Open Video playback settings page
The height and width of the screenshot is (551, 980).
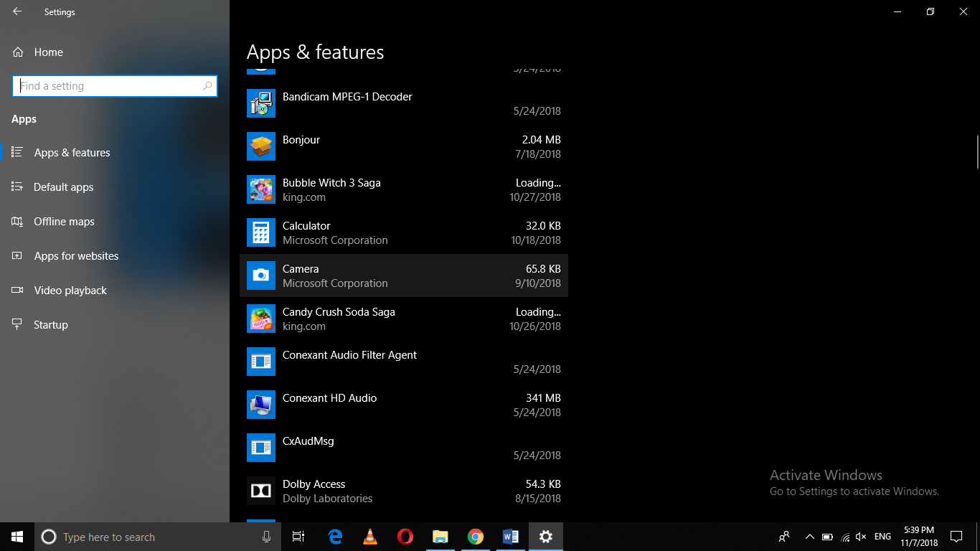115,291
